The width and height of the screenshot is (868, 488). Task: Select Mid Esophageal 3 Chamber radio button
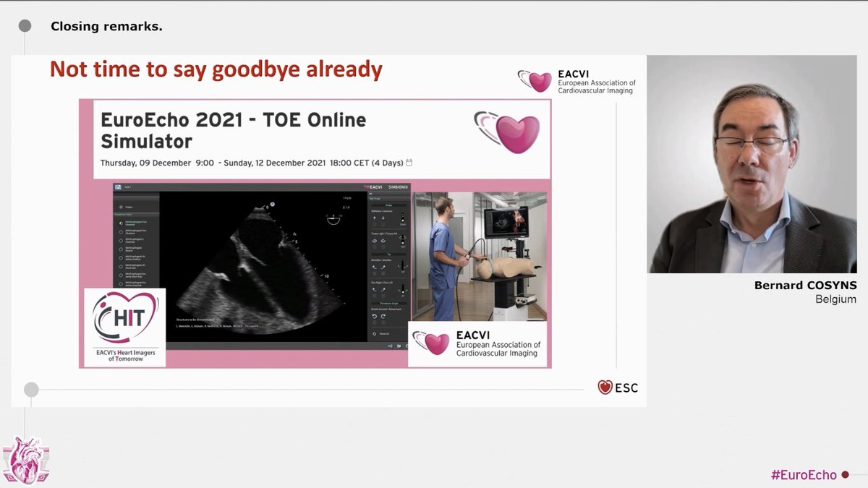pos(121,241)
